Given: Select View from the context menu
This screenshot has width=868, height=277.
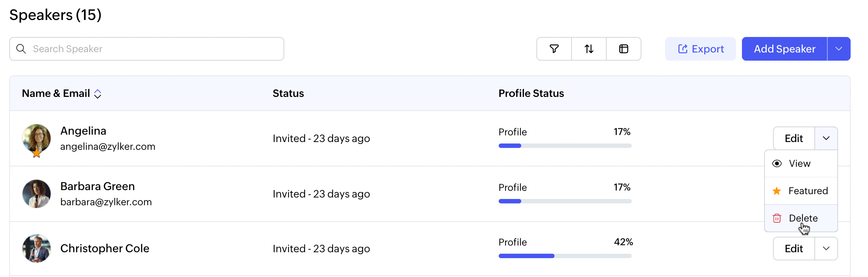Looking at the screenshot, I should pos(800,163).
